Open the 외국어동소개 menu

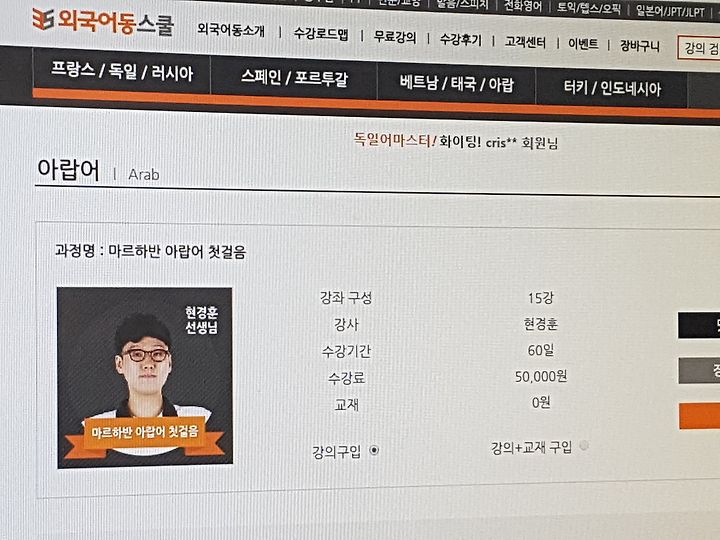click(x=231, y=30)
